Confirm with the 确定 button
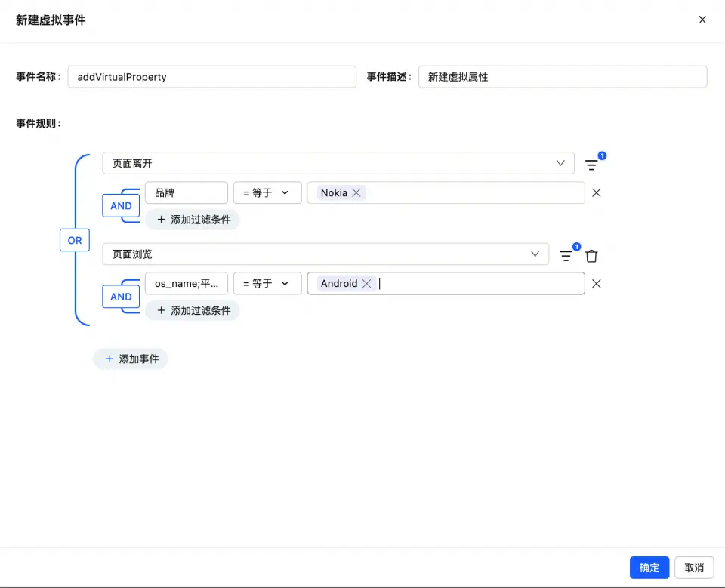Viewport: 725px width, 588px height. click(649, 568)
